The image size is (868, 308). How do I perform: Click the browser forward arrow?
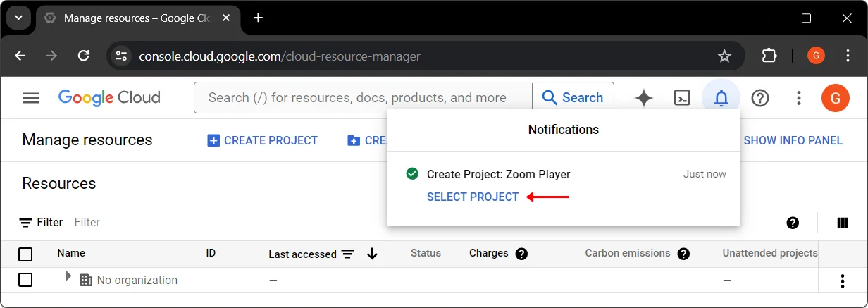pyautogui.click(x=52, y=56)
